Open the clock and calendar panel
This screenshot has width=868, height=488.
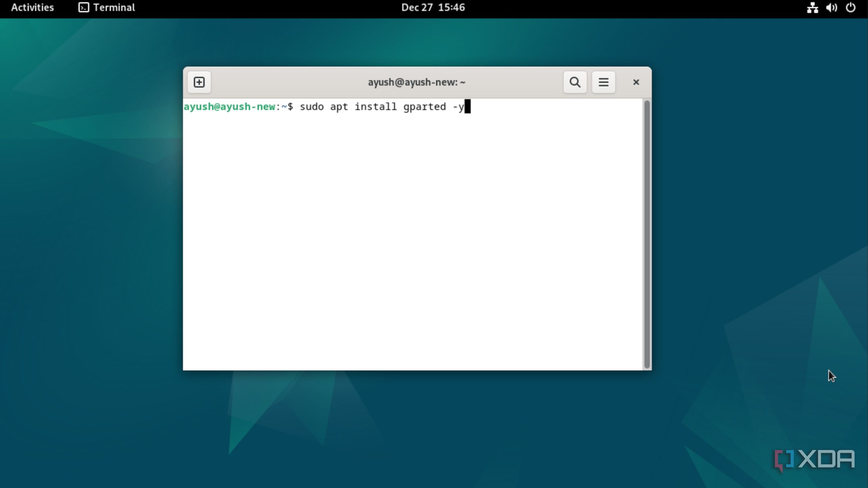tap(433, 8)
